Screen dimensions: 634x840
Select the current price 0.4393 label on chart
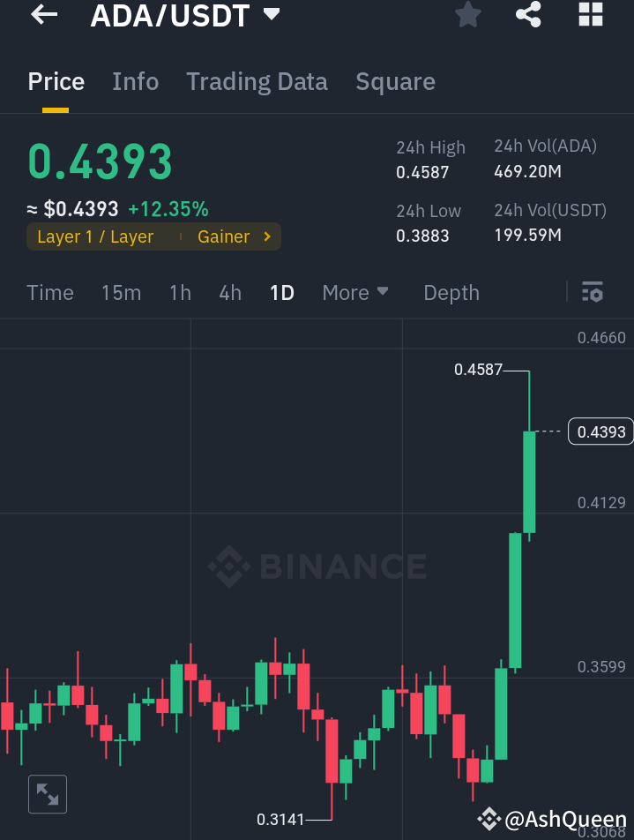pos(600,431)
